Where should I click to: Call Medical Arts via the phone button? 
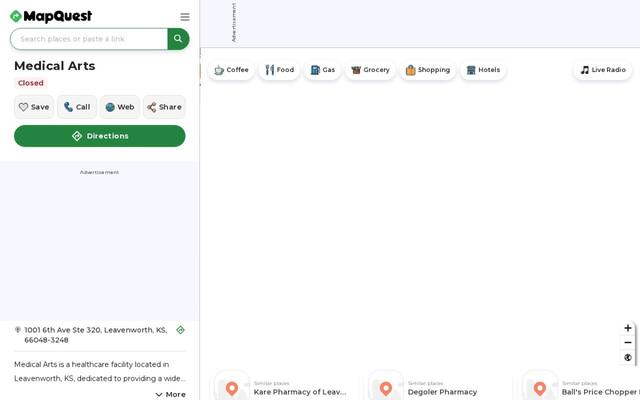(77, 107)
